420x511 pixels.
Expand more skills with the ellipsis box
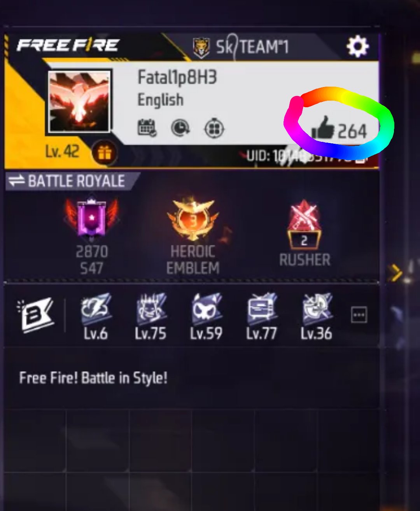click(359, 314)
